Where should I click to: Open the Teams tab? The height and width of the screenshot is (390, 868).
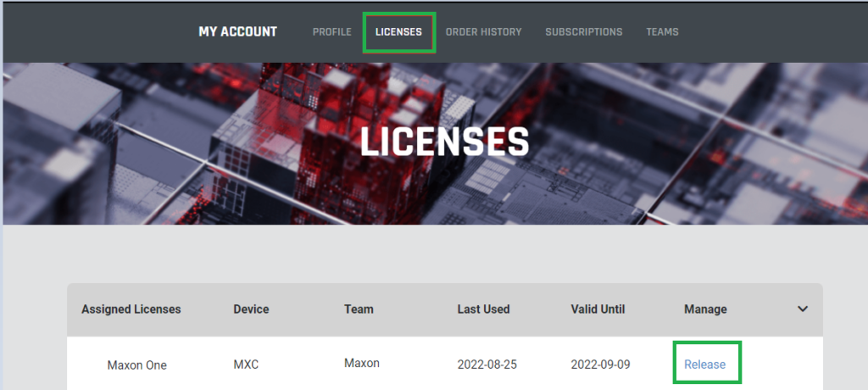(662, 32)
